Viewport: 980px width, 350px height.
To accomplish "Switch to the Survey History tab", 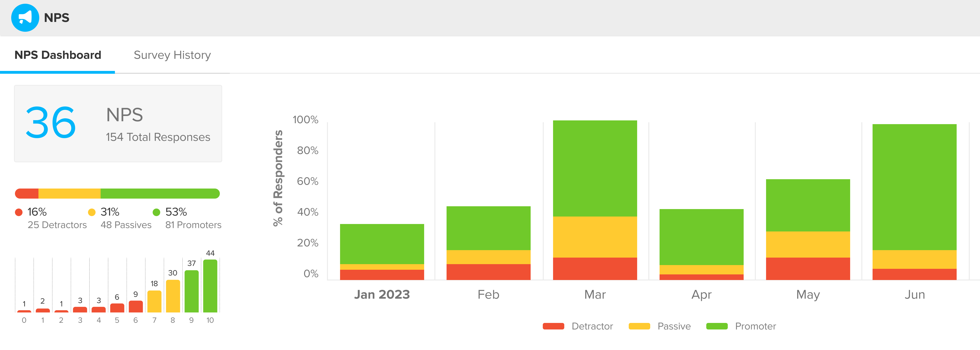I will (x=172, y=55).
